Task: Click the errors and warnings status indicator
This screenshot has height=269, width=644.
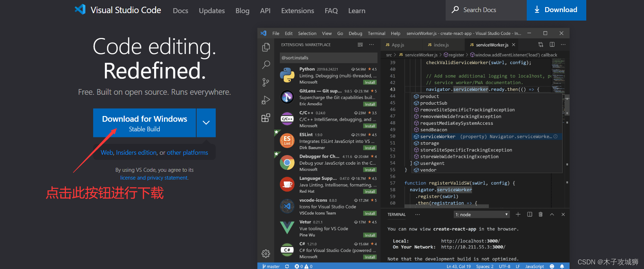Action: [304, 266]
